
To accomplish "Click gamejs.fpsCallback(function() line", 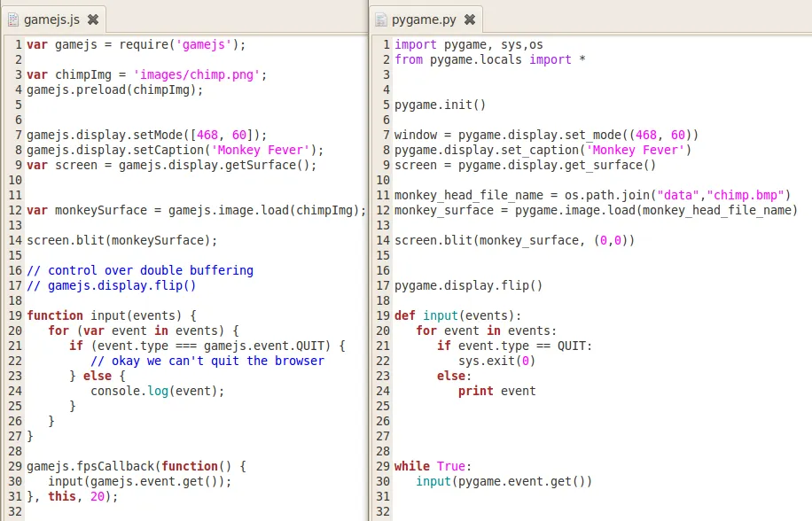I will (137, 466).
